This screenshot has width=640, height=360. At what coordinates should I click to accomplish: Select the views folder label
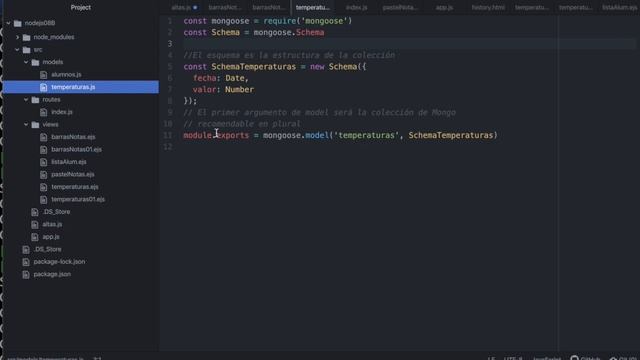click(50, 124)
